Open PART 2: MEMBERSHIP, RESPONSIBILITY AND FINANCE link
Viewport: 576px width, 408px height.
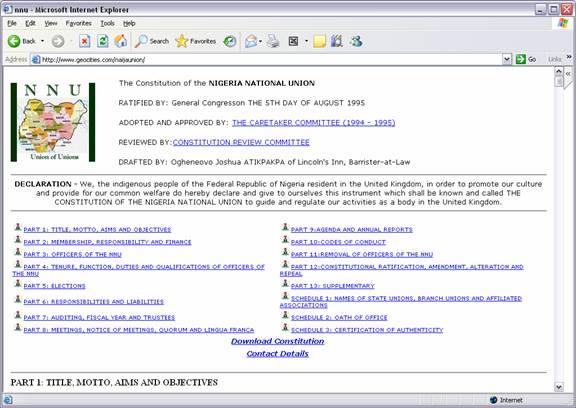pyautogui.click(x=107, y=242)
